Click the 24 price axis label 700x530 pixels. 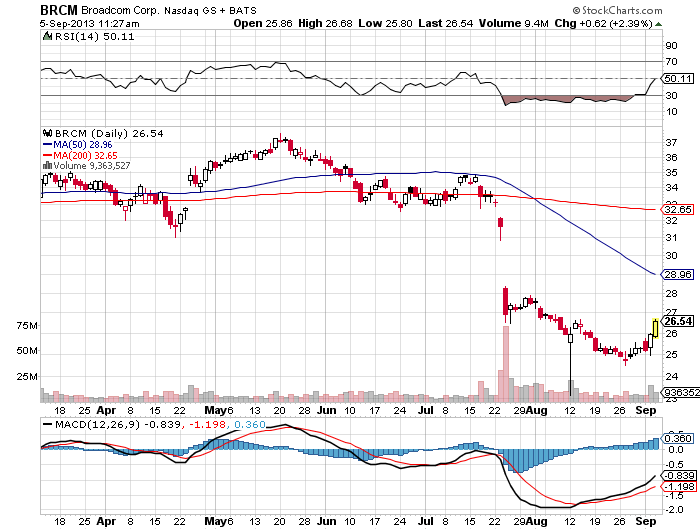coord(671,376)
